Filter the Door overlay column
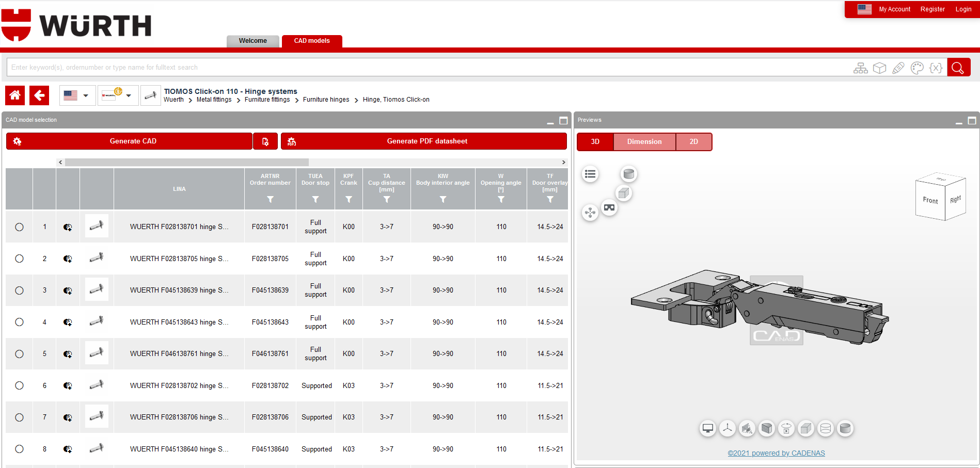The image size is (980, 468). pyautogui.click(x=550, y=200)
